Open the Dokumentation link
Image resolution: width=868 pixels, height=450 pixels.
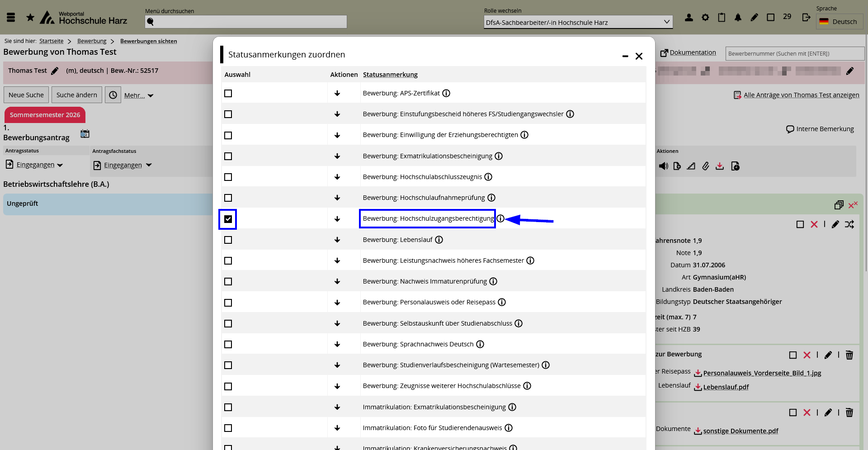pos(692,53)
